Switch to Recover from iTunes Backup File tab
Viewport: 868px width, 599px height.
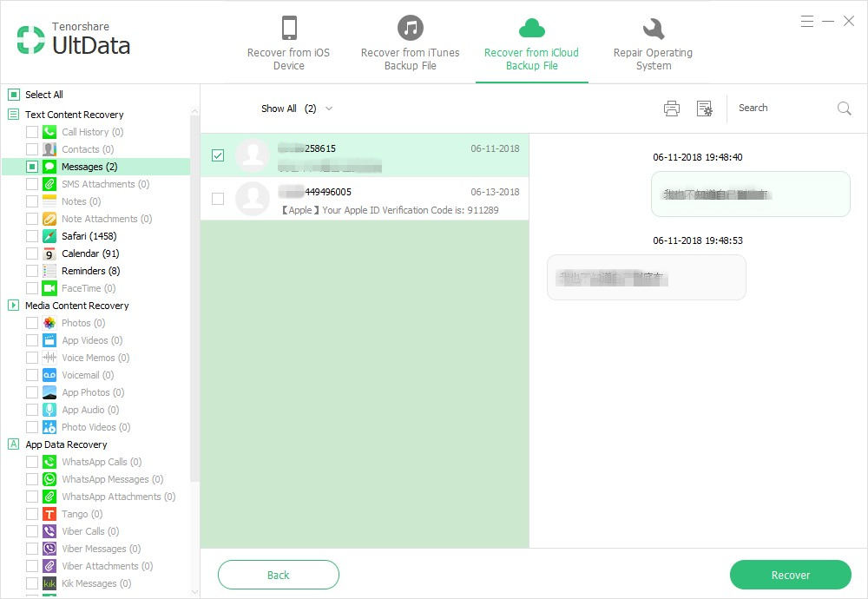(411, 43)
